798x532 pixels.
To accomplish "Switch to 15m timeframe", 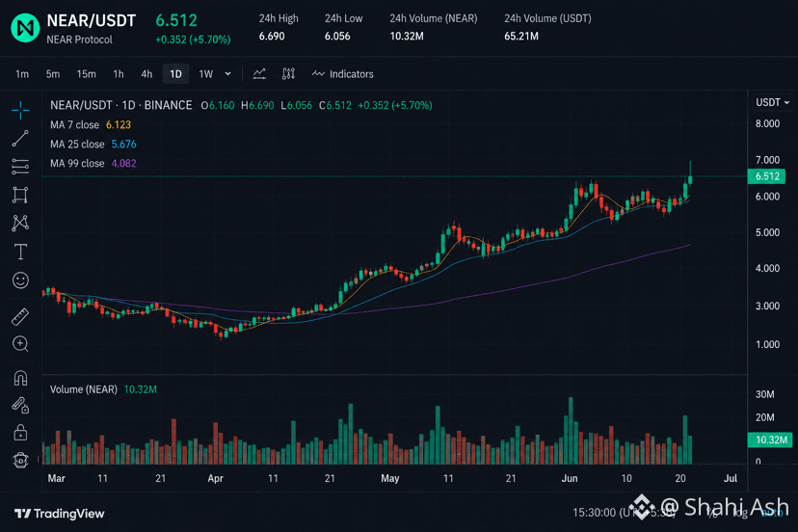I will [86, 74].
